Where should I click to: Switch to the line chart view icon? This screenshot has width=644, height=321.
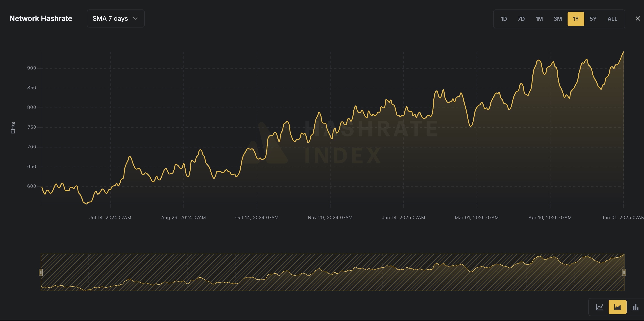tap(599, 307)
